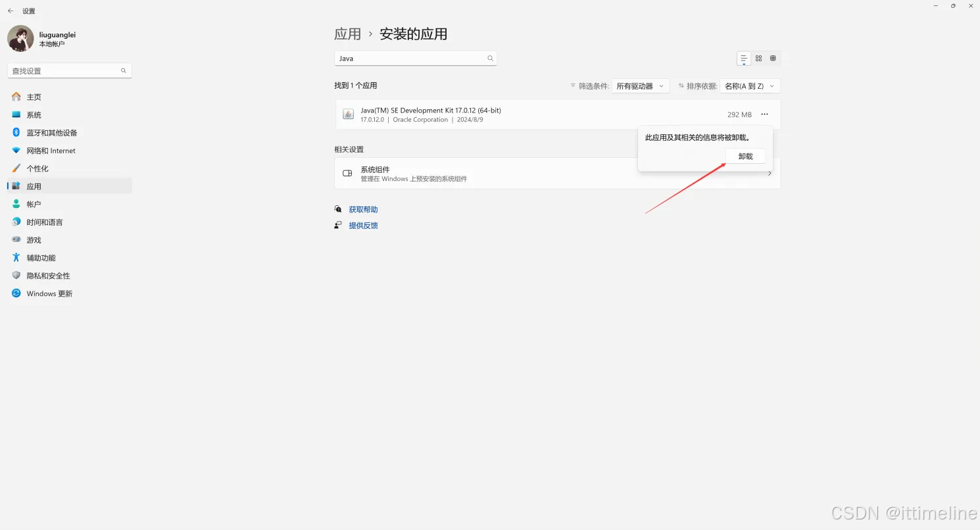Click the 获取帮助 link
Viewport: 980px width, 530px height.
(363, 210)
